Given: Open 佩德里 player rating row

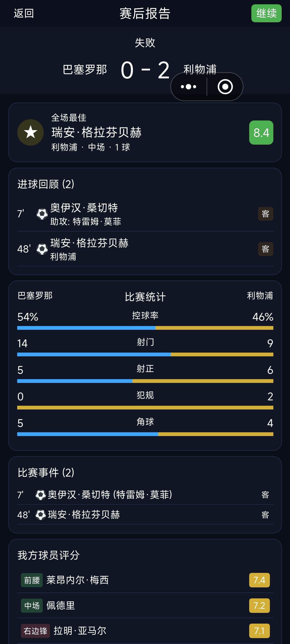Looking at the screenshot, I should pyautogui.click(x=145, y=605).
